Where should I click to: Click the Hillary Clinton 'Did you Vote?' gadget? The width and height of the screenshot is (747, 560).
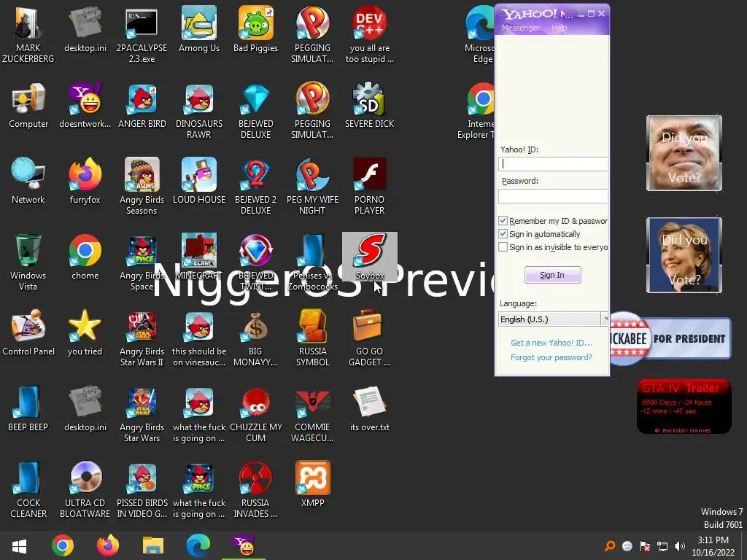tap(684, 254)
